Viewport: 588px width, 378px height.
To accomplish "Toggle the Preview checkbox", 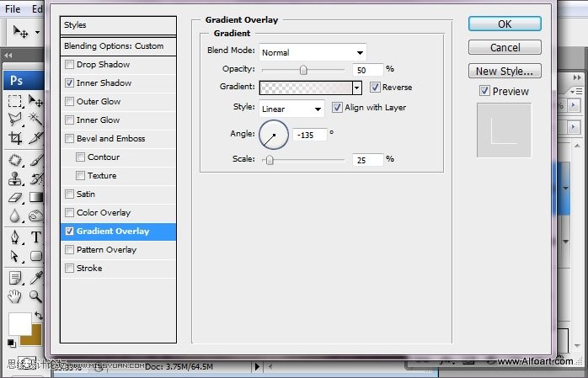I will click(484, 91).
